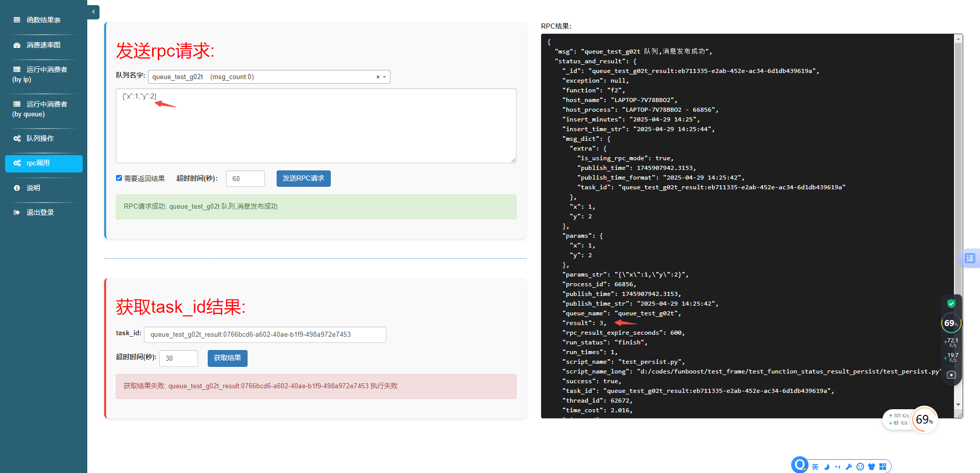Select the rpc调用 sidebar item
Viewport: 980px width, 473px height.
[43, 163]
